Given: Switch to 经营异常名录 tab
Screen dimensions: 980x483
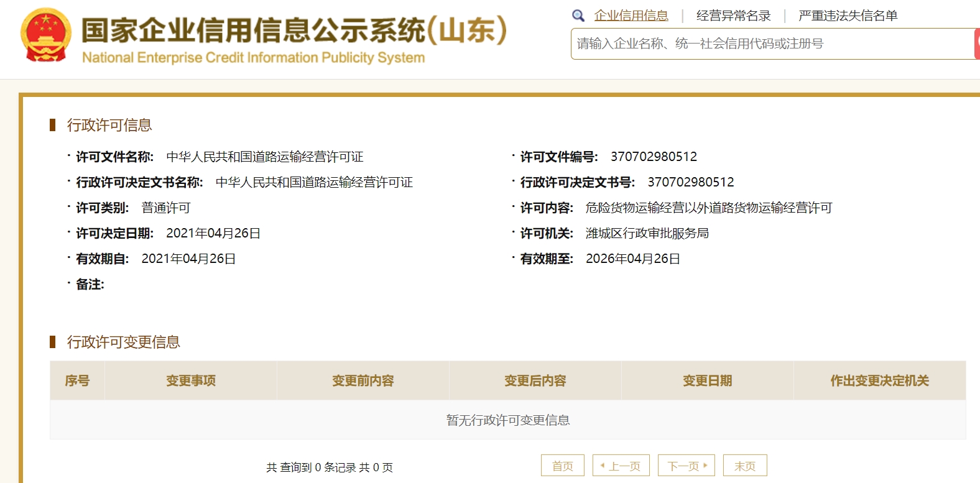Looking at the screenshot, I should 734,16.
